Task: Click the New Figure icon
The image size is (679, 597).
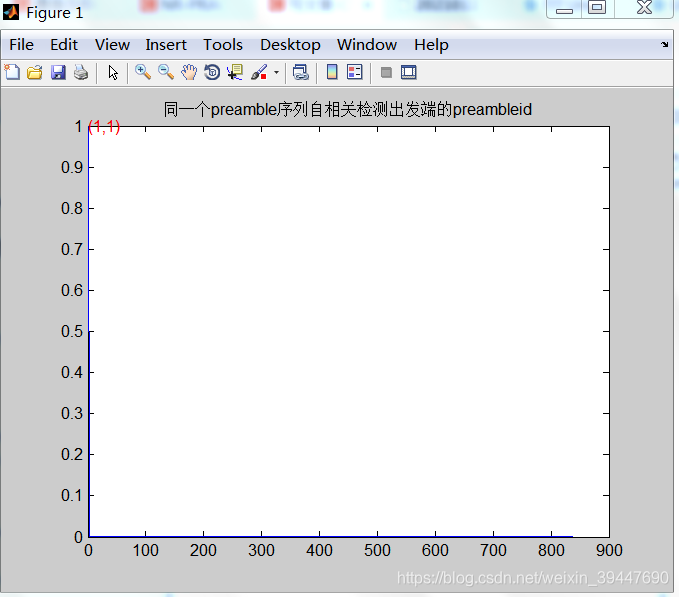Action: [12, 72]
